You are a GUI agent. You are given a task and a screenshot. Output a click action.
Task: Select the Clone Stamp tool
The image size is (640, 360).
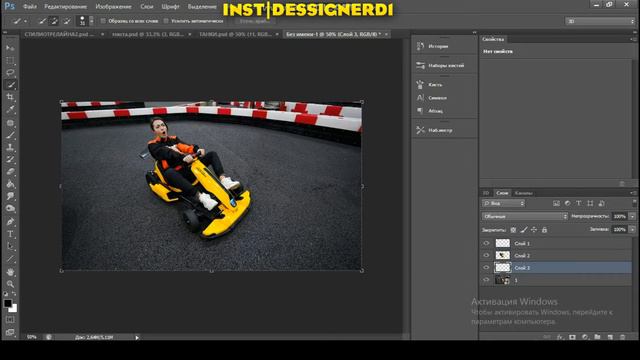(10, 147)
